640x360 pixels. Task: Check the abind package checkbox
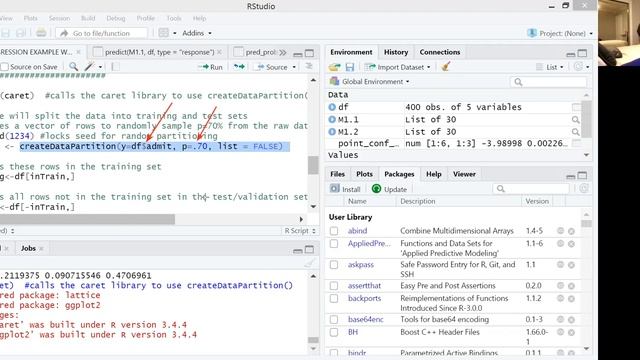click(x=334, y=231)
